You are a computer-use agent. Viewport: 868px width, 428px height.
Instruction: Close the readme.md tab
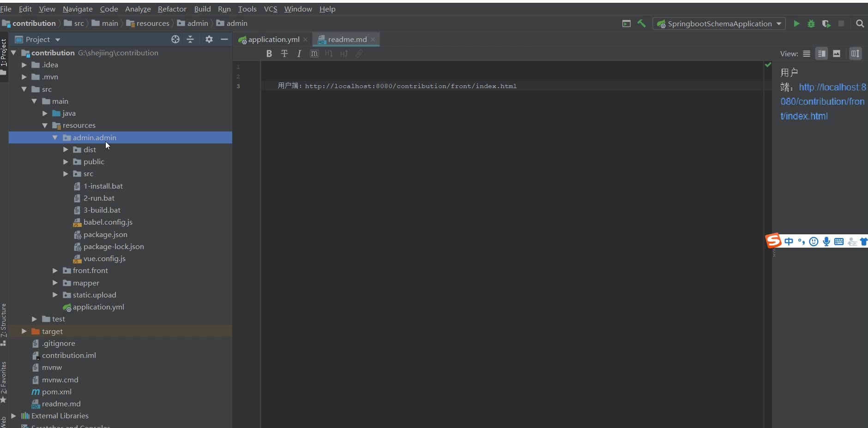(373, 40)
